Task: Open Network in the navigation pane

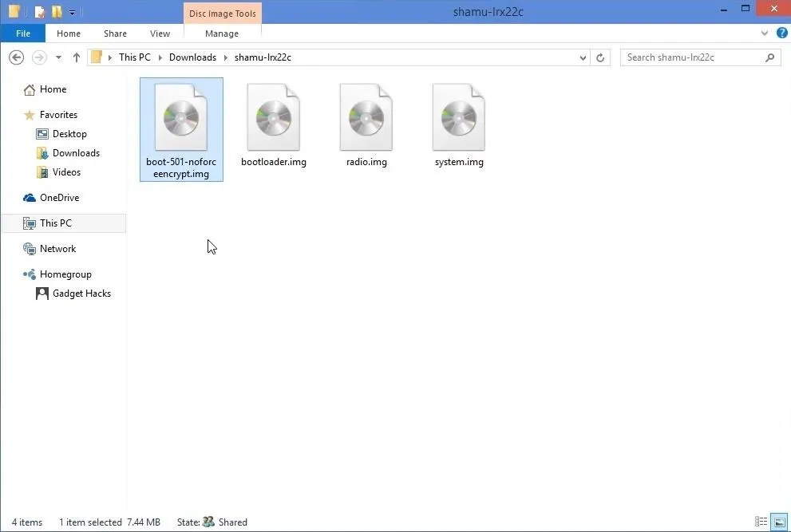Action: point(57,249)
